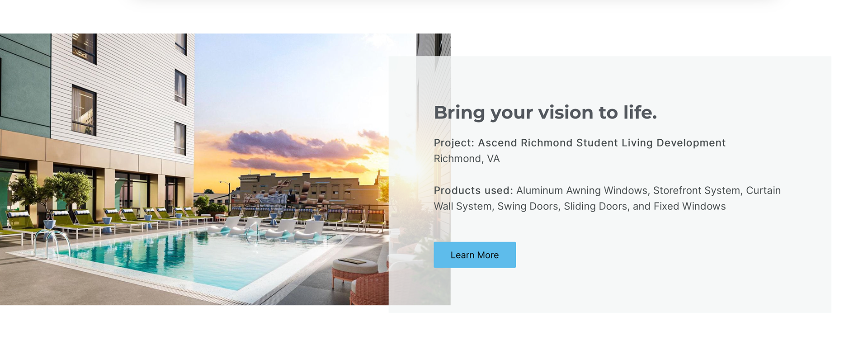Click the word "Curtain" in products list
Image resolution: width=868 pixels, height=345 pixels.
763,190
